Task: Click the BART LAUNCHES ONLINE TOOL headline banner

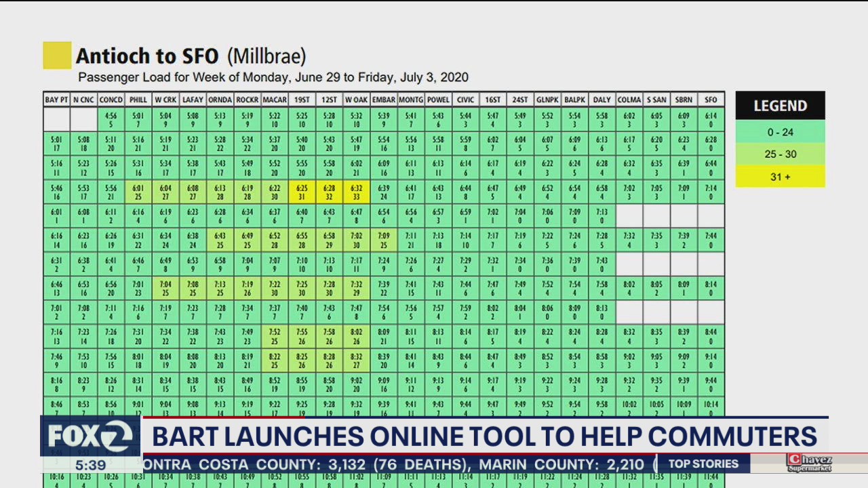Action: [484, 436]
